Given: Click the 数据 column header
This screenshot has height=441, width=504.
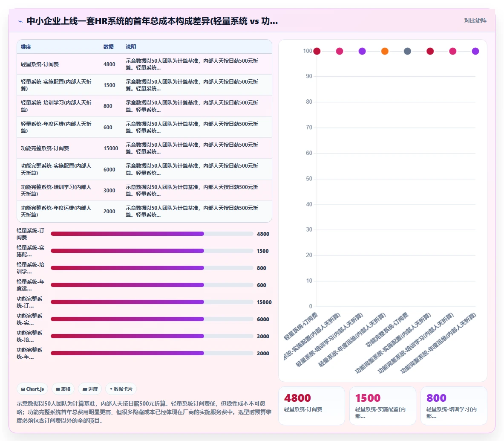Looking at the screenshot, I should (x=109, y=46).
